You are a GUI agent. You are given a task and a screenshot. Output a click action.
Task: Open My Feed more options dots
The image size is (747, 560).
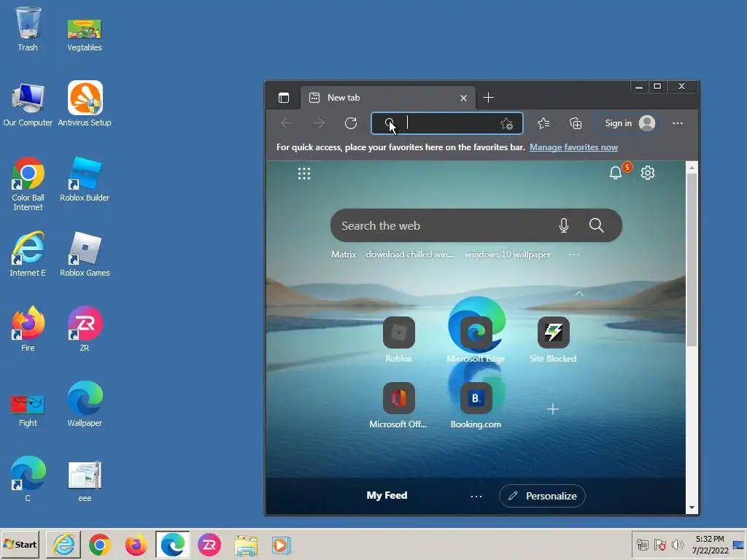(476, 496)
